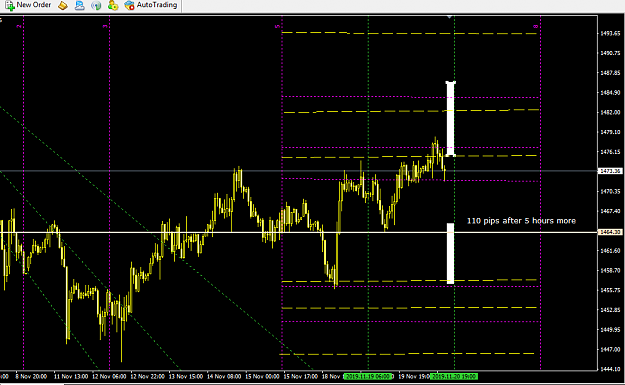Click the chart shift triangle marker at top
Screen dimensions: 625x385
coord(450,17)
